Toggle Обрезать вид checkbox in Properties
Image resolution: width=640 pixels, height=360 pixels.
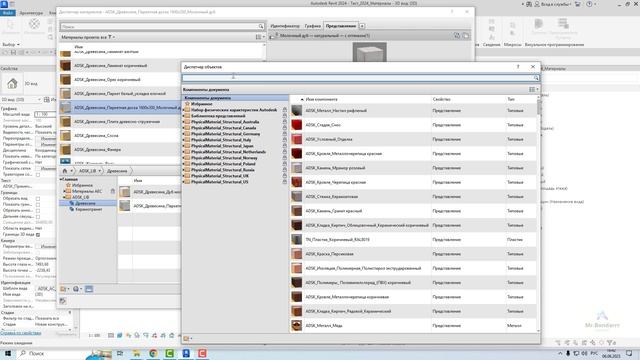pos(38,199)
